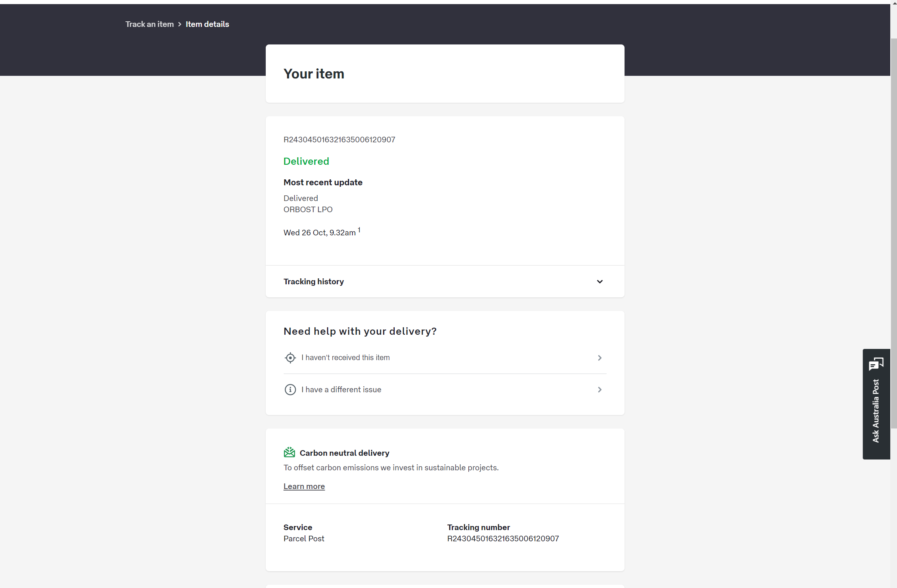Click the vertical 'Ask Australia Post' text
897x588 pixels.
pyautogui.click(x=876, y=411)
